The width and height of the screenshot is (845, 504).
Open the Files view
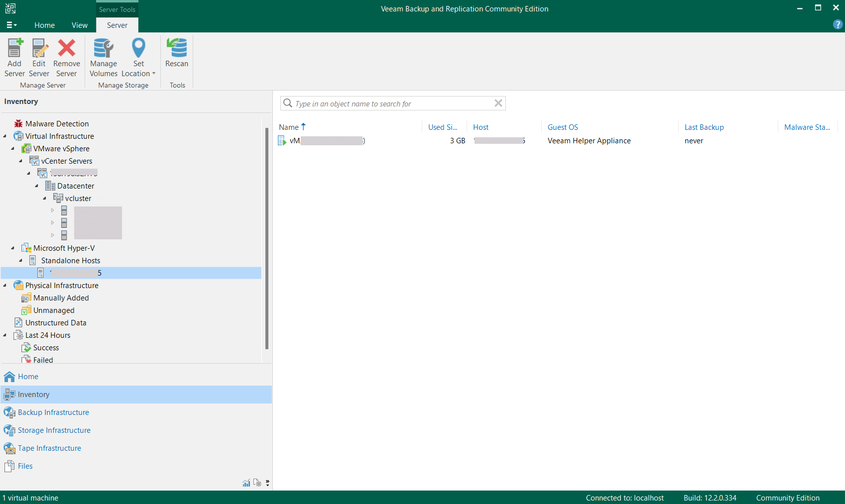[x=136, y=466]
